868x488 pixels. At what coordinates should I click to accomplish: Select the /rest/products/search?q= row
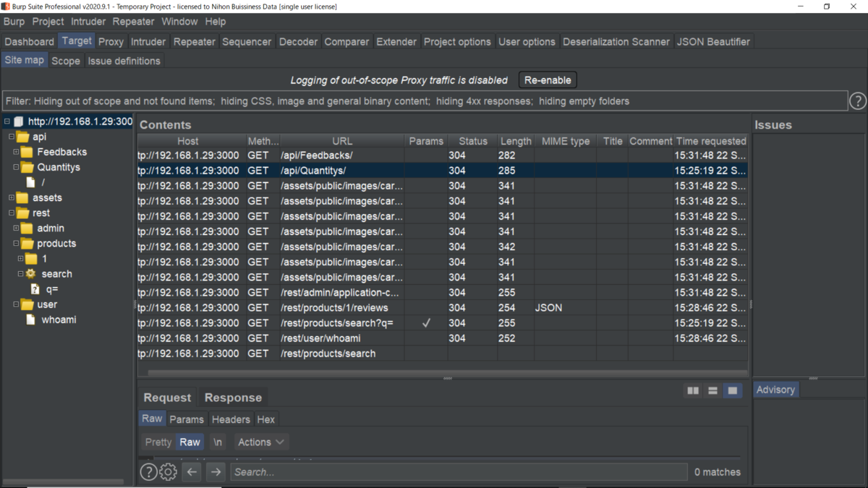click(442, 323)
